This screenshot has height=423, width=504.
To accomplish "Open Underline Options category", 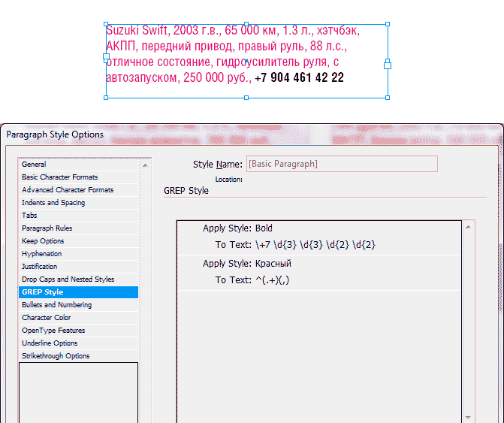I will [78, 343].
